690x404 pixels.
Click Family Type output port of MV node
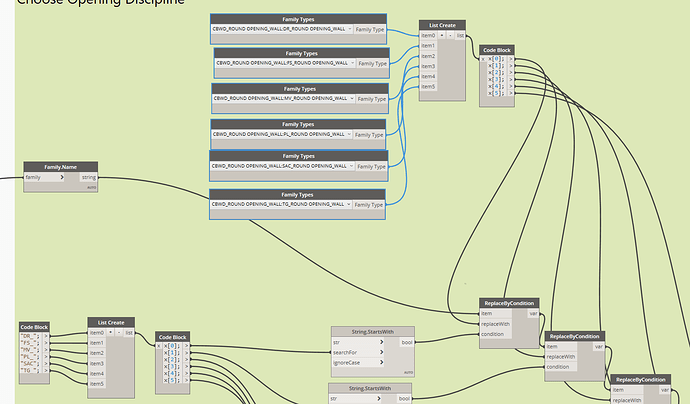click(371, 99)
